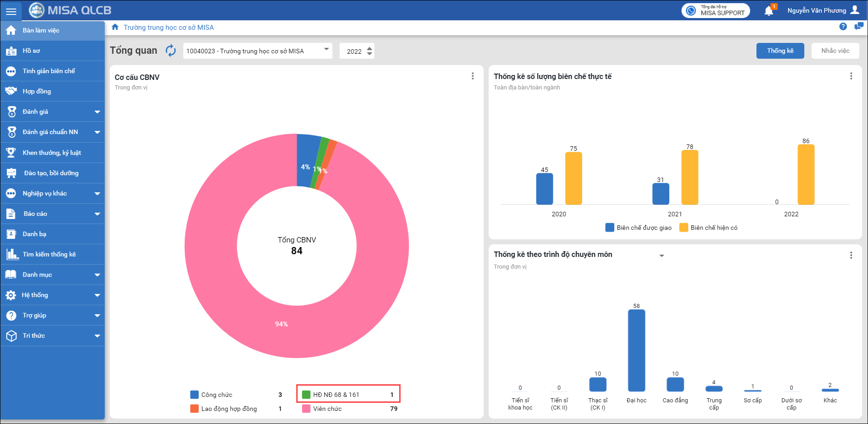Click the user profile avatar icon
Image resolution: width=868 pixels, height=424 pixels.
click(x=855, y=10)
